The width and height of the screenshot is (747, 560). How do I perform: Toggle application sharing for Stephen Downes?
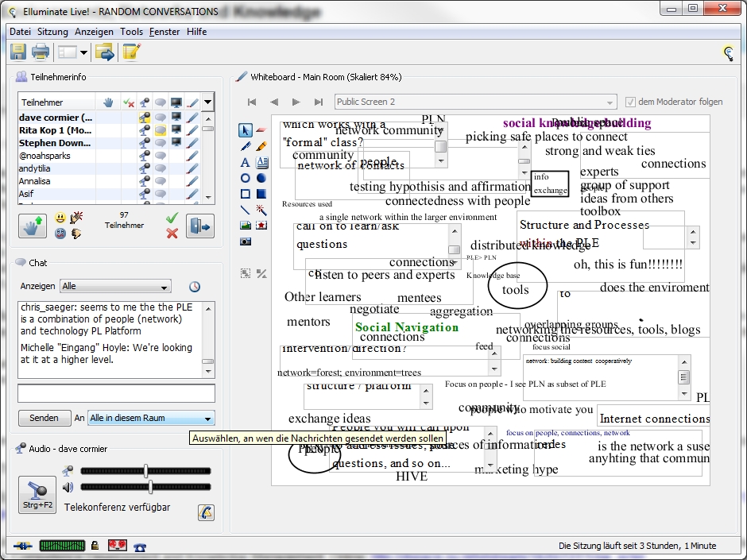(176, 142)
